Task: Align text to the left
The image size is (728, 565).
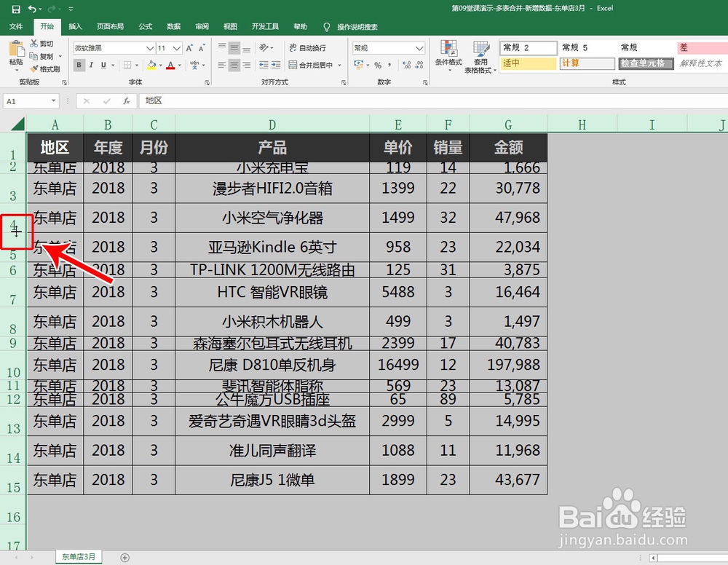Action: (222, 65)
